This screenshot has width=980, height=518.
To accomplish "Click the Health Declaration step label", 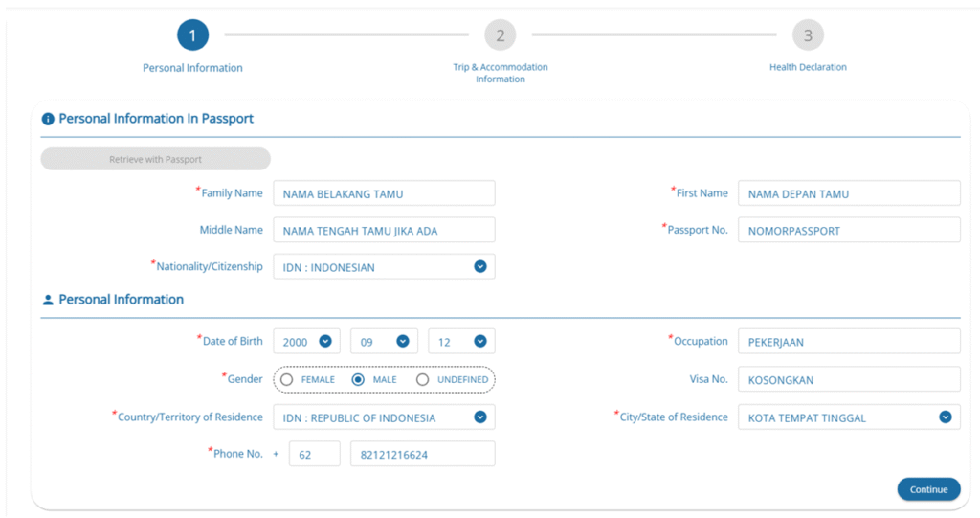I will pyautogui.click(x=808, y=67).
